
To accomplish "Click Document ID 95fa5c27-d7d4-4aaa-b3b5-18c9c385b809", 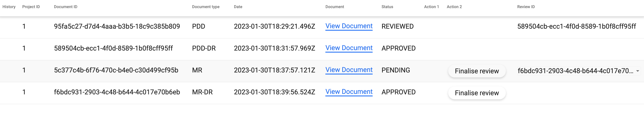I will pyautogui.click(x=117, y=26).
